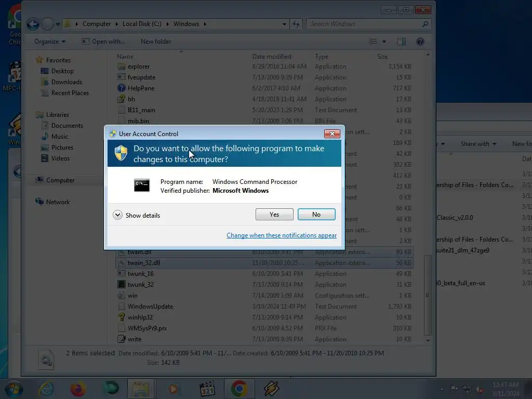The height and width of the screenshot is (399, 532).
Task: Open Recent Places in Favorites
Action: click(x=70, y=92)
